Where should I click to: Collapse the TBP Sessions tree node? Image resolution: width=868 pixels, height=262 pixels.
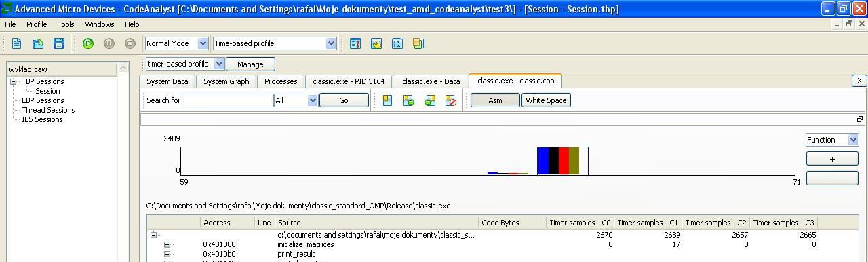13,81
